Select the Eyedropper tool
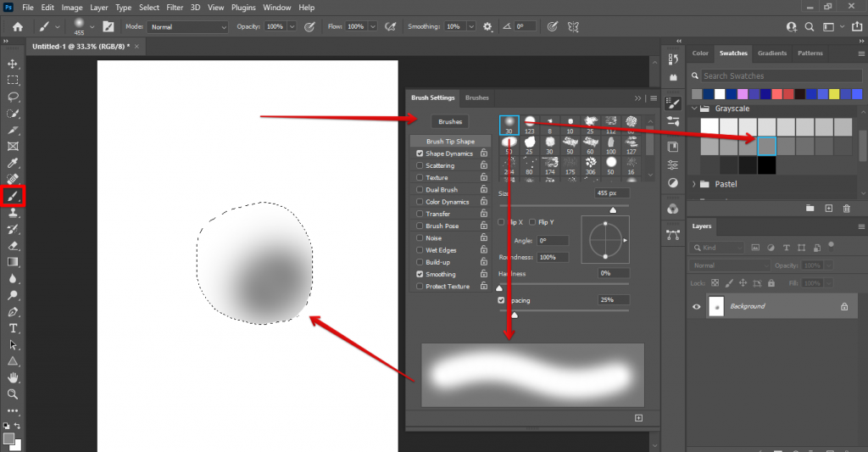The width and height of the screenshot is (868, 452). point(13,163)
